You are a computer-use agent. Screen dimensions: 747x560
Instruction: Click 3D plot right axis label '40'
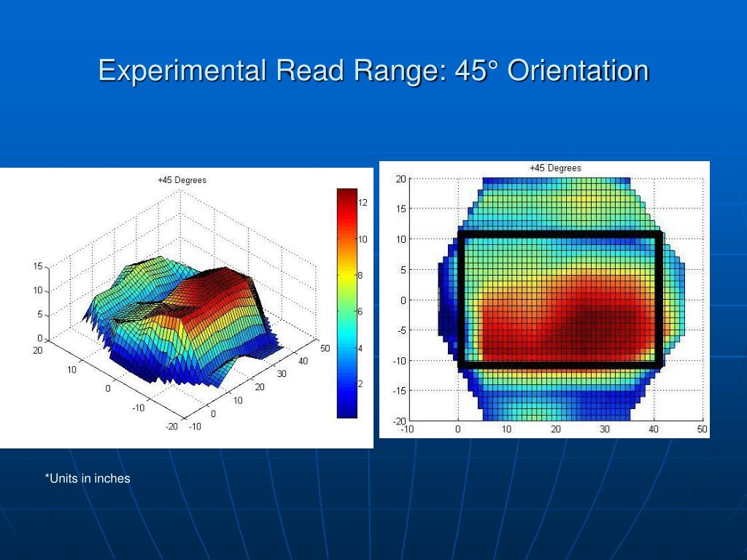303,361
